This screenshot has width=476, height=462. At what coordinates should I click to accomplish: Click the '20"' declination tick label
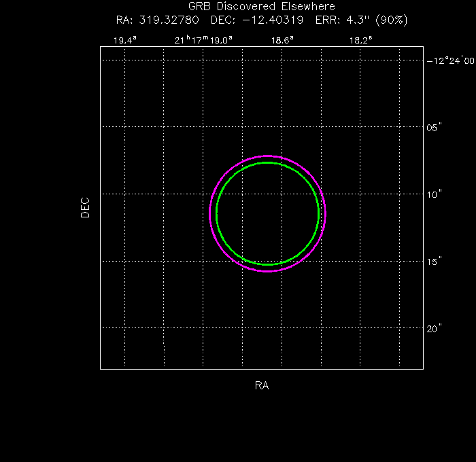point(434,328)
